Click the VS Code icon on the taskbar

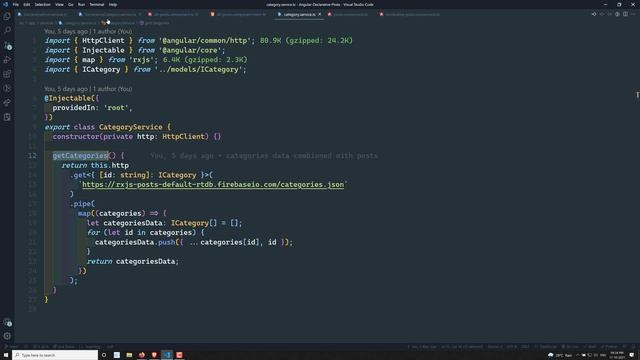pos(167,355)
